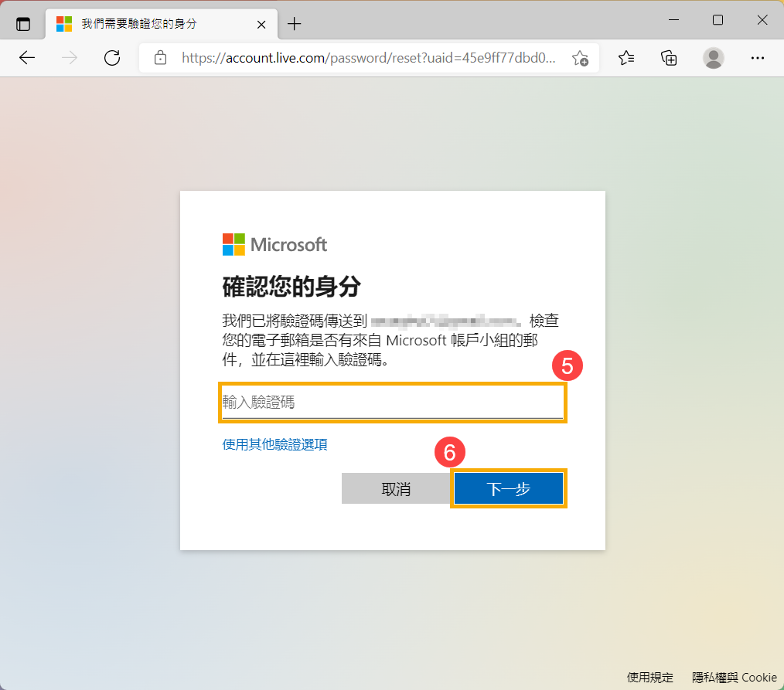This screenshot has width=784, height=690.
Task: Open the browser profile avatar
Action: 714,58
